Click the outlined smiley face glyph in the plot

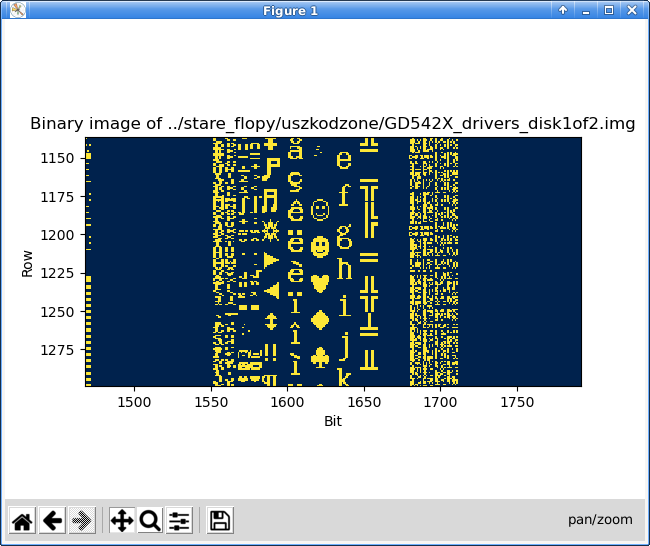tap(320, 210)
